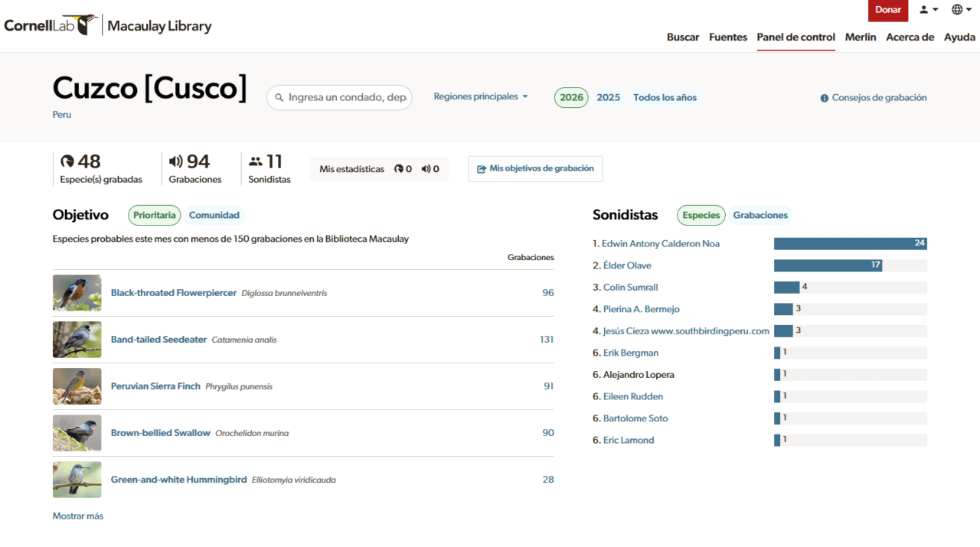Click the speaker icon next to 94 Grabaciones
Viewport: 980px width, 547px height.
[x=176, y=161]
